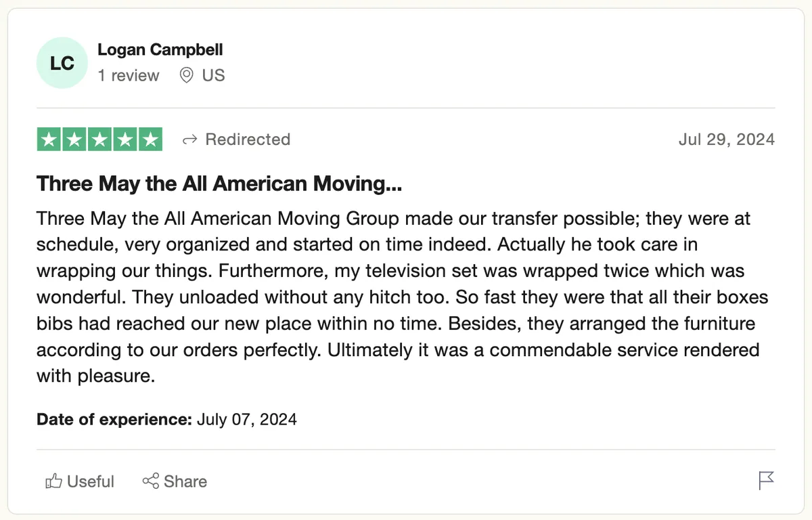Mark review as Useful via text label
This screenshot has height=520, width=812.
point(91,481)
